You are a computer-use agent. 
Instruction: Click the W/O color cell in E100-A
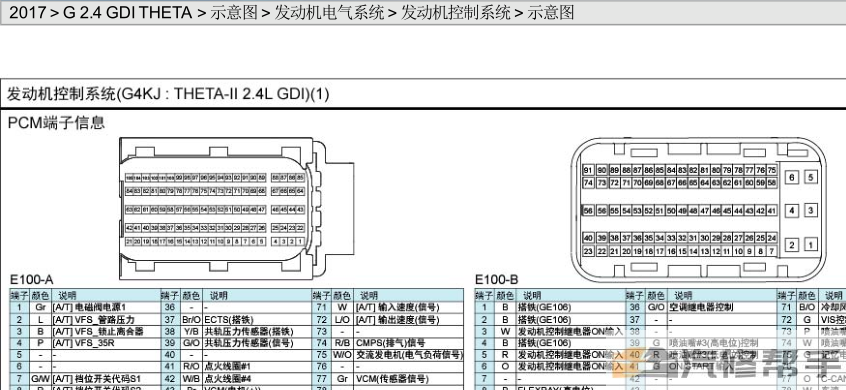coord(342,355)
